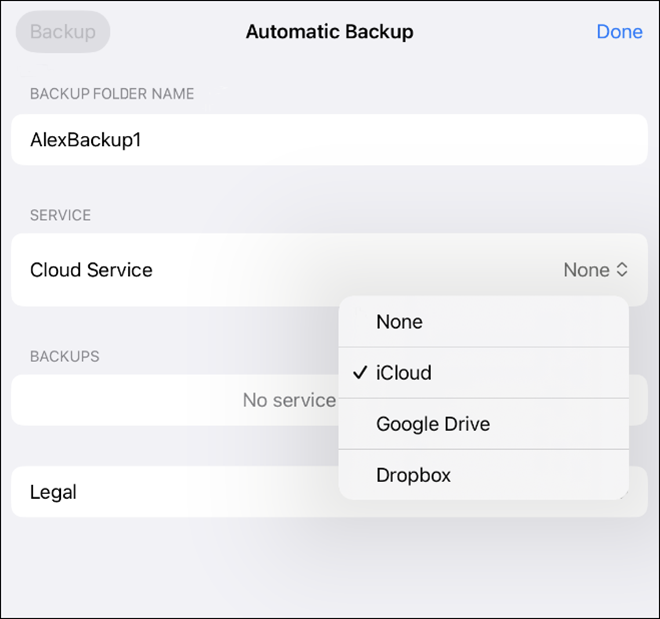Pick Dropbox from the service list
The image size is (660, 619).
coord(413,475)
